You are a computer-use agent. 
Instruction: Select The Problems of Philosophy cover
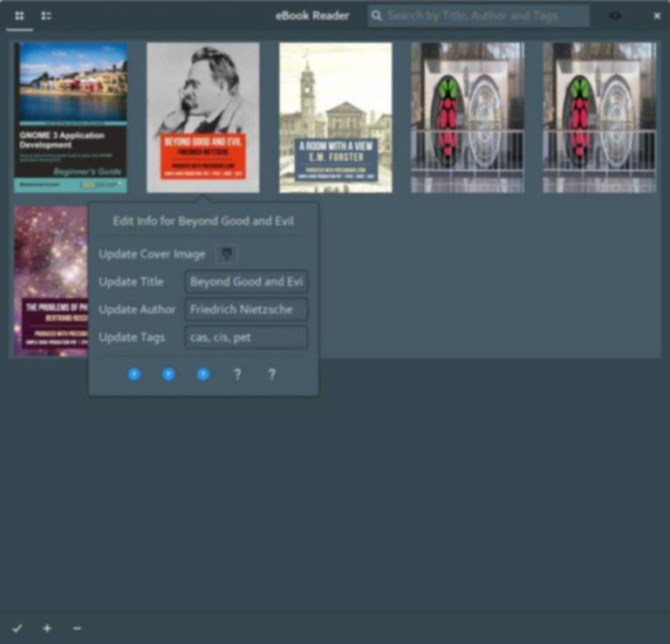tap(51, 281)
